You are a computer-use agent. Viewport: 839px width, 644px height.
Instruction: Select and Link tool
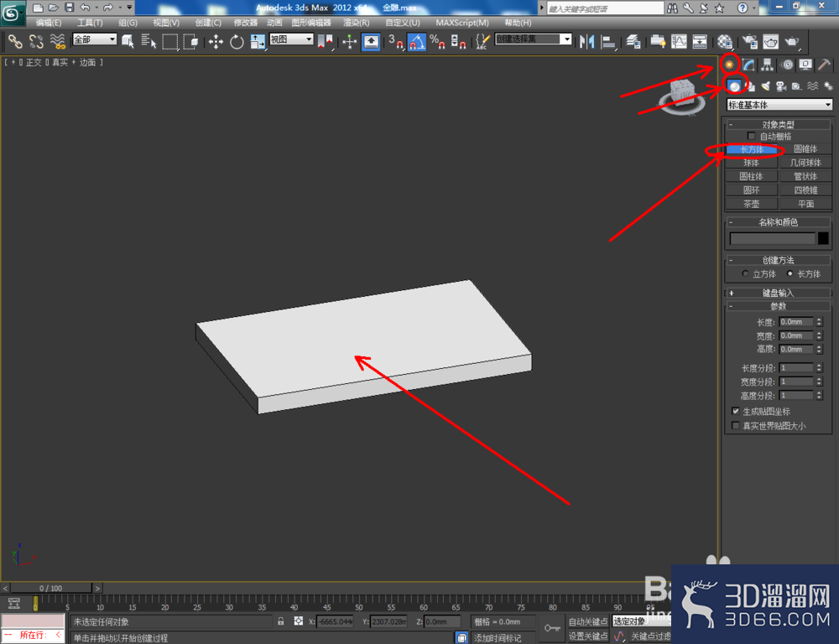pos(15,41)
